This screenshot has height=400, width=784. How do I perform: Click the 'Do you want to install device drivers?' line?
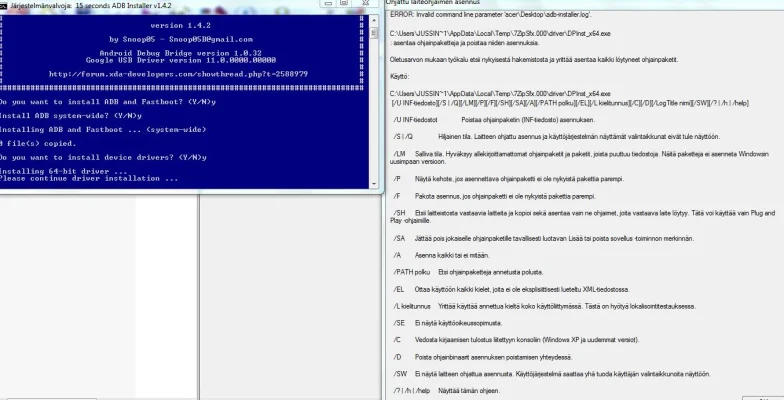pyautogui.click(x=103, y=157)
